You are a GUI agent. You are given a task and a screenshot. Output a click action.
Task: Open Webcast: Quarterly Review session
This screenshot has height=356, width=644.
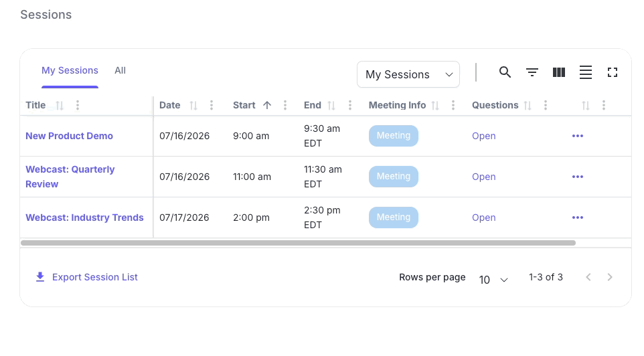coord(70,177)
